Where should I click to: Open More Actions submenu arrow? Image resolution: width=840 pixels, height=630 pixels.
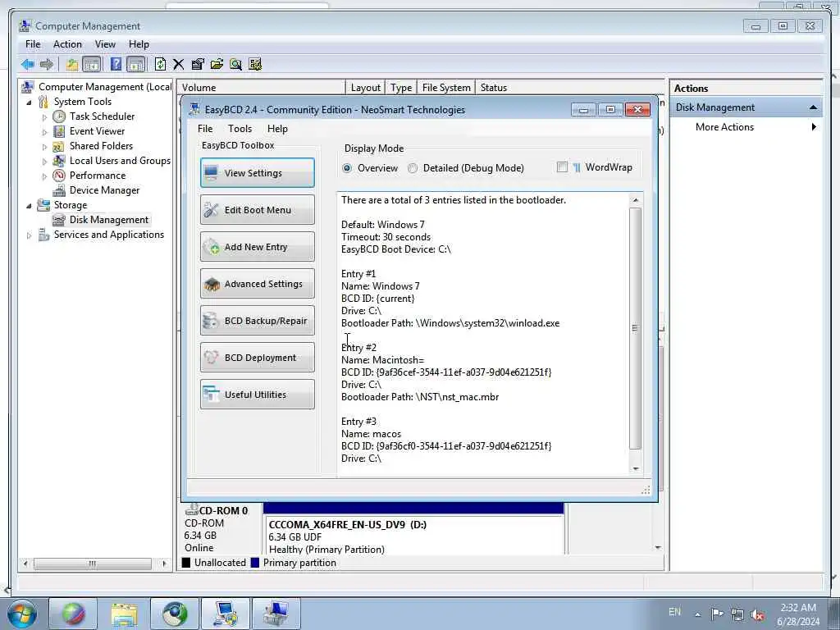pos(814,127)
